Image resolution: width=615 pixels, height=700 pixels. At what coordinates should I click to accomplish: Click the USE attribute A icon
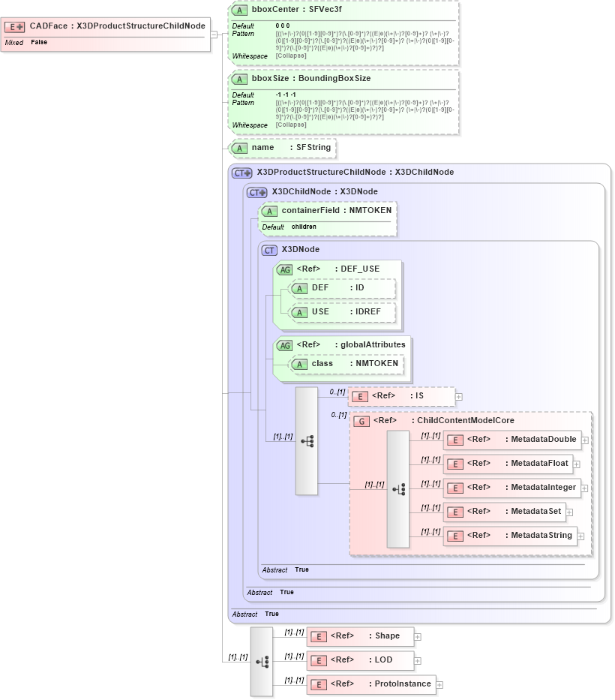click(299, 313)
